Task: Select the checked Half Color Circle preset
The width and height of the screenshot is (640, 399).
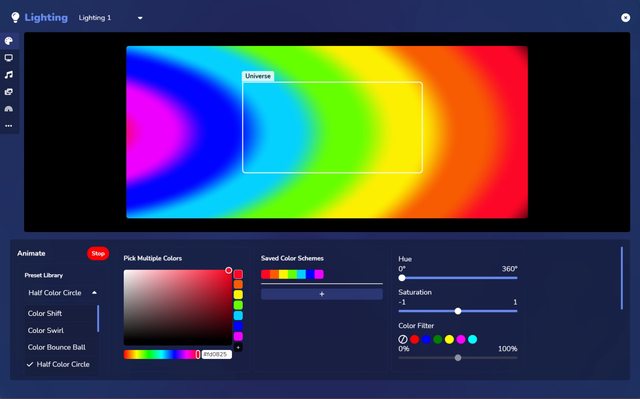Action: (x=58, y=364)
